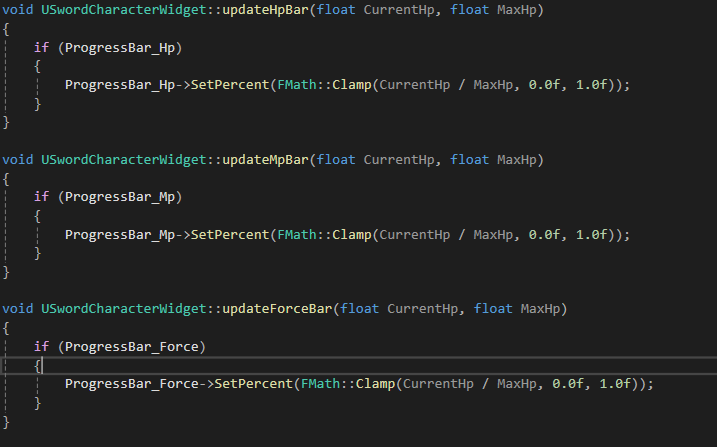
Task: Click Clamp on the ProgressBar_Force line
Action: pyautogui.click(x=376, y=383)
